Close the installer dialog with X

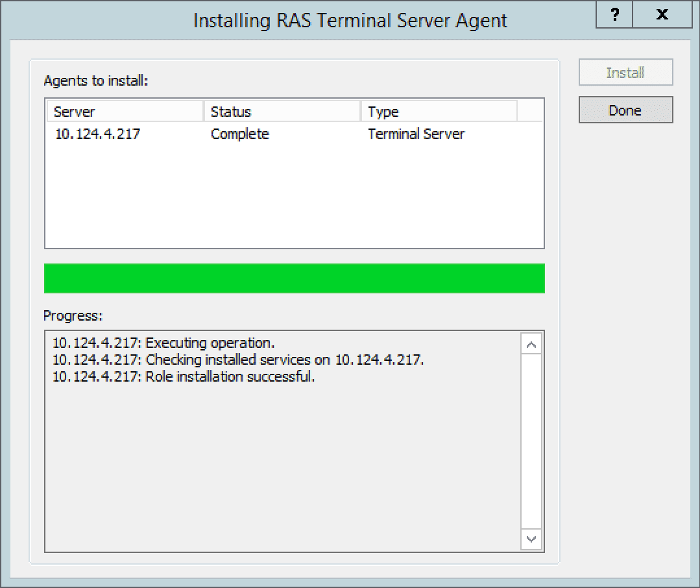[x=662, y=14]
